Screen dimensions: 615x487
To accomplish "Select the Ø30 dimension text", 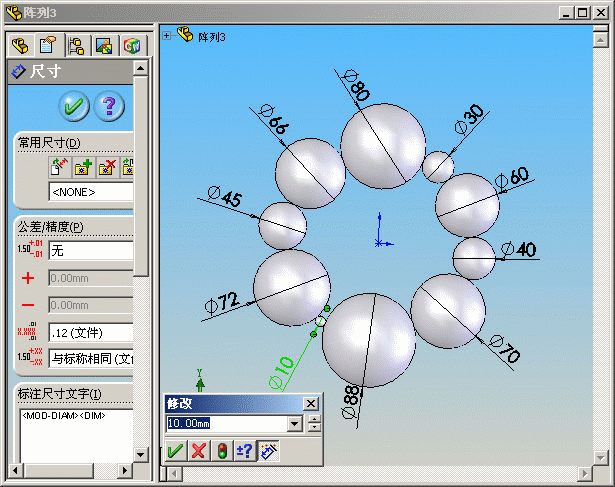I will coord(469,119).
